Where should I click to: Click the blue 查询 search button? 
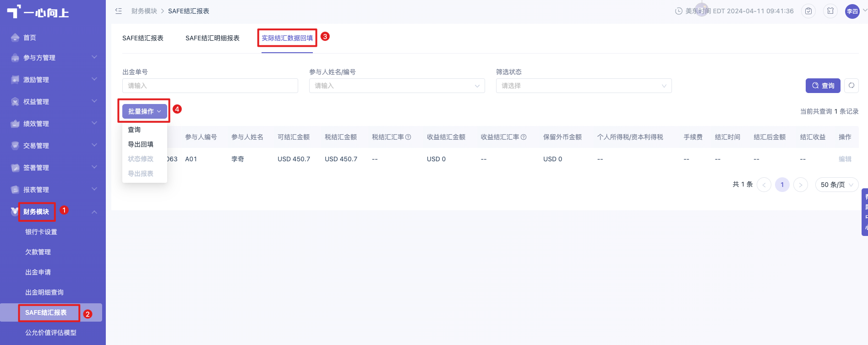pos(823,86)
